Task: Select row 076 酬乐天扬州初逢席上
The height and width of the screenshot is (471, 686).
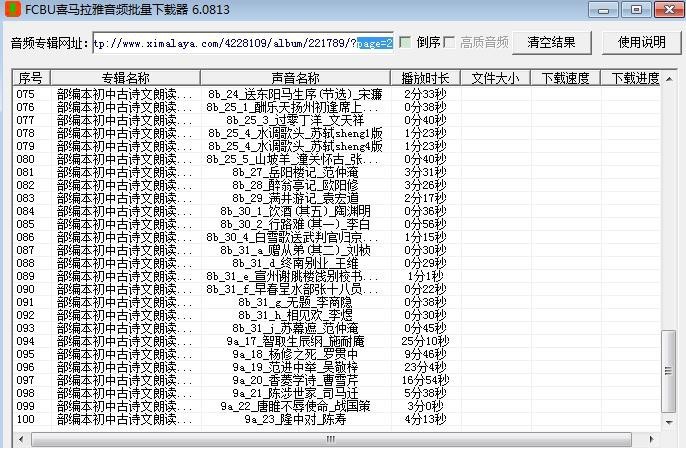Action: [x=336, y=107]
